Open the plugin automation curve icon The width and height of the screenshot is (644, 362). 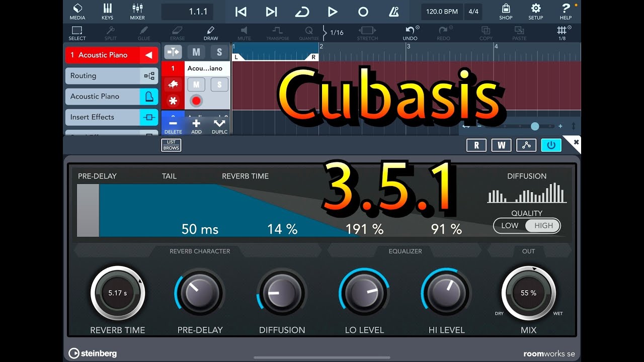coord(526,145)
